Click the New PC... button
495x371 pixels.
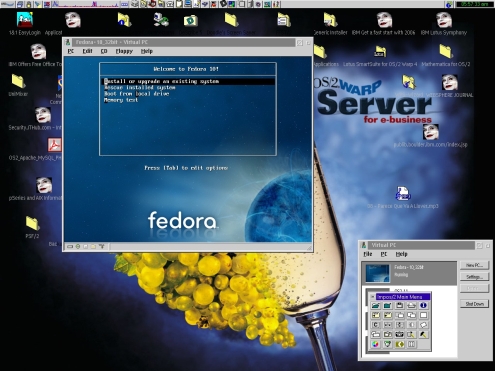(474, 265)
